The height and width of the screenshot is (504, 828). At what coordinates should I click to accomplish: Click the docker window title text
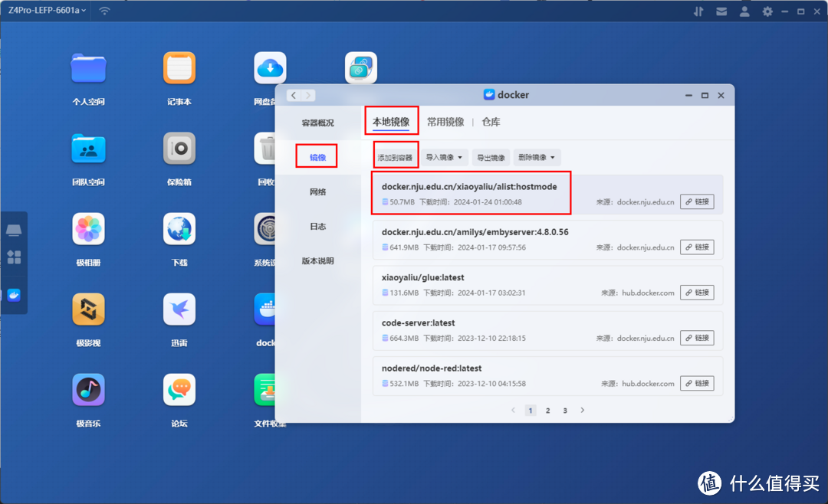pyautogui.click(x=513, y=95)
